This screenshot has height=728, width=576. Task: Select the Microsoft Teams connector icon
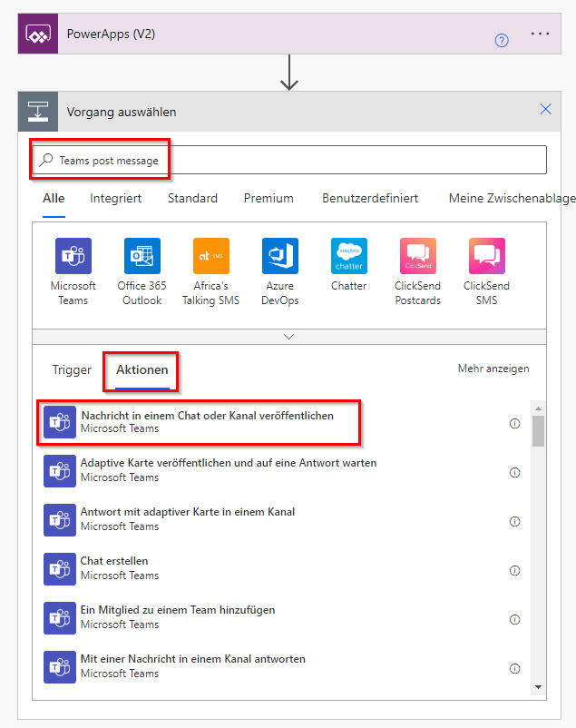pyautogui.click(x=73, y=256)
